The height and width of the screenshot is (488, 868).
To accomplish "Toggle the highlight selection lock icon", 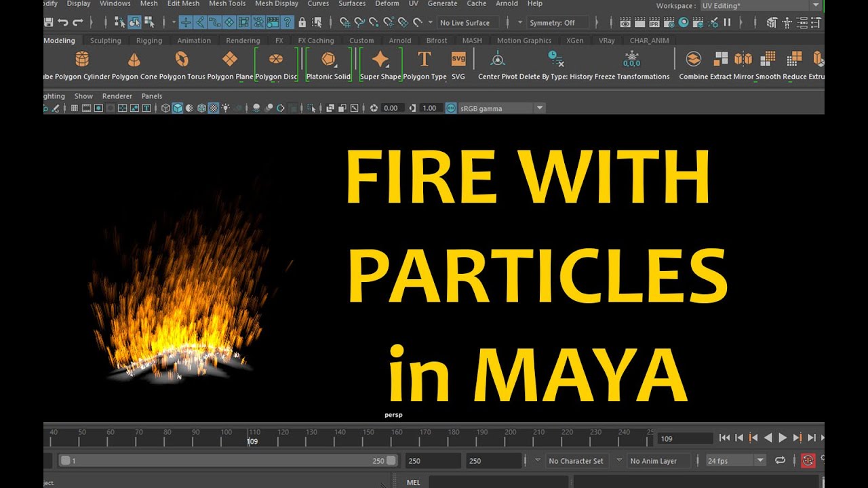I will tap(302, 22).
